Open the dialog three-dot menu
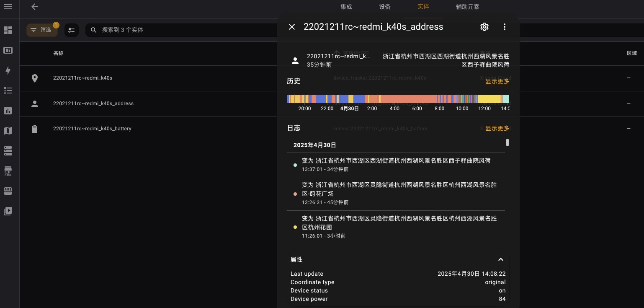 coord(505,27)
